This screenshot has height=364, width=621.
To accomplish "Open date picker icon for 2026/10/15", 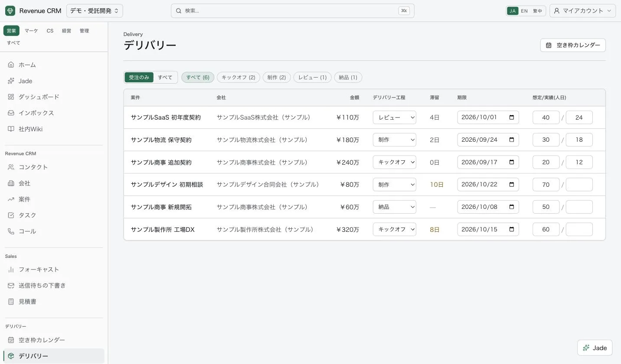I will pyautogui.click(x=512, y=229).
